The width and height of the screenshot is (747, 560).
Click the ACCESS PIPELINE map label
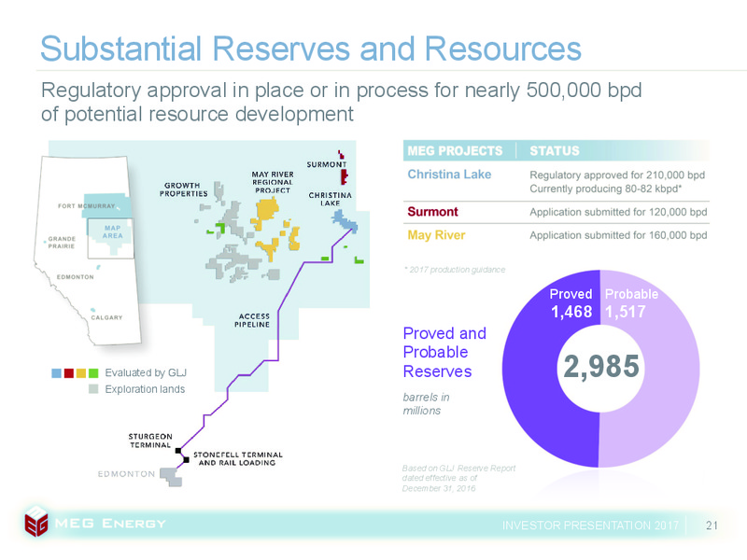[252, 320]
